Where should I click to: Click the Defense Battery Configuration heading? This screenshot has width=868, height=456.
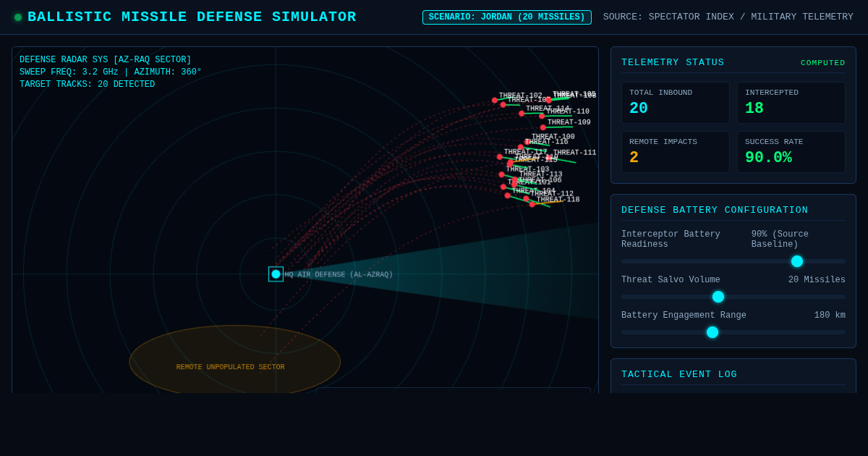click(715, 210)
